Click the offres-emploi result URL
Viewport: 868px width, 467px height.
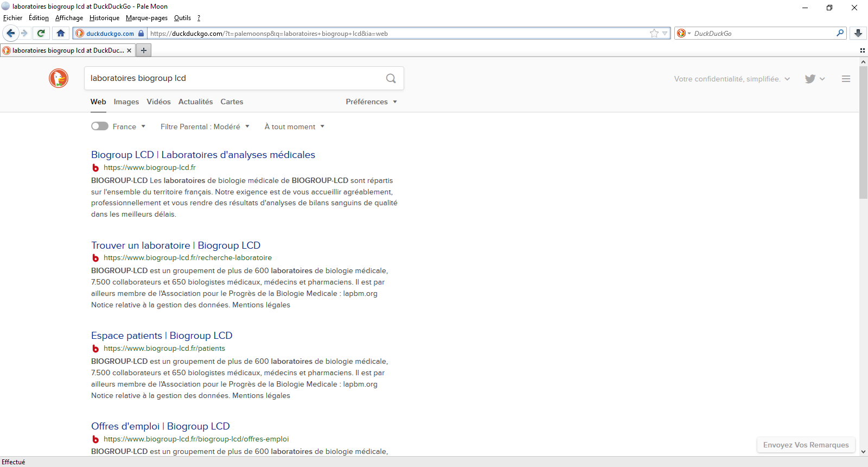196,439
